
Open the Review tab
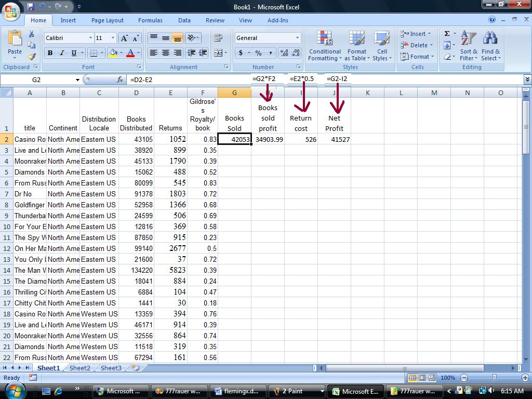(x=215, y=20)
